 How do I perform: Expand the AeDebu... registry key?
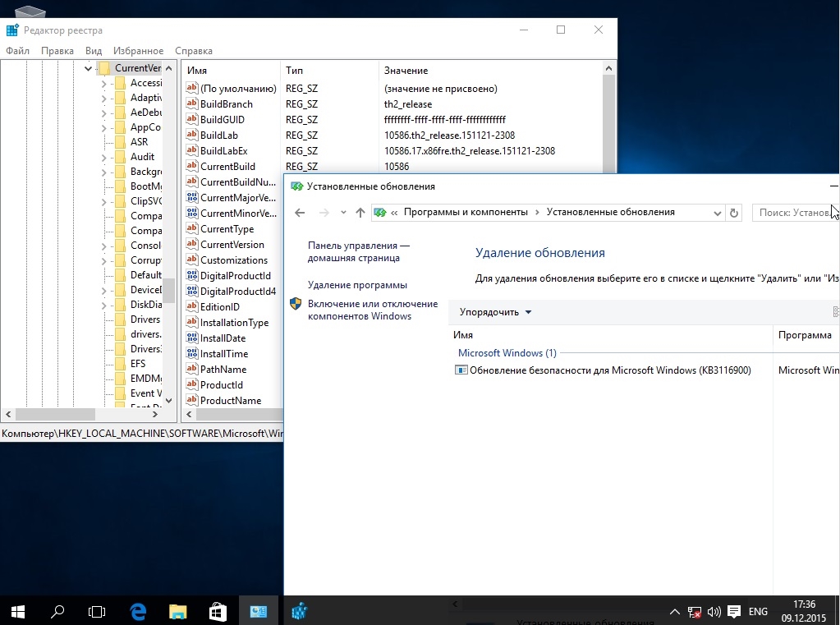click(x=104, y=113)
